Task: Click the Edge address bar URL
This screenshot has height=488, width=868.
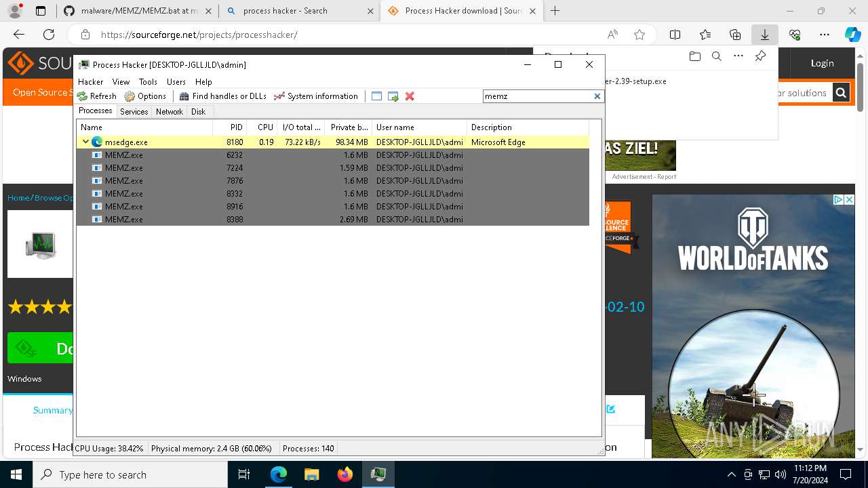Action: [x=199, y=35]
